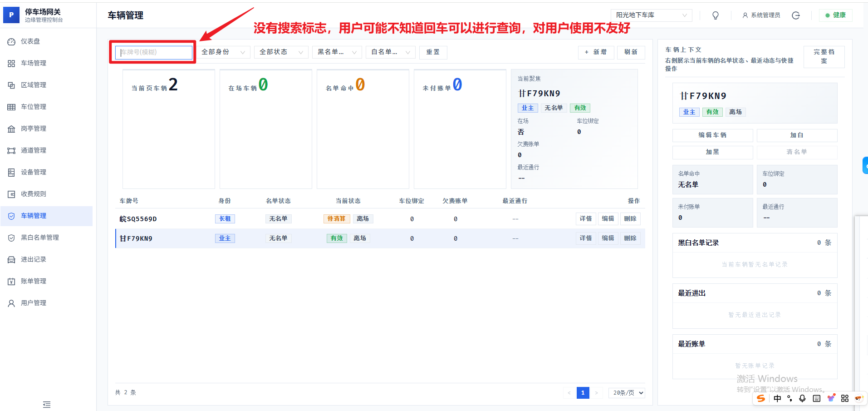
Task: Open 黑白名单管理 in the sidebar
Action: (40, 238)
